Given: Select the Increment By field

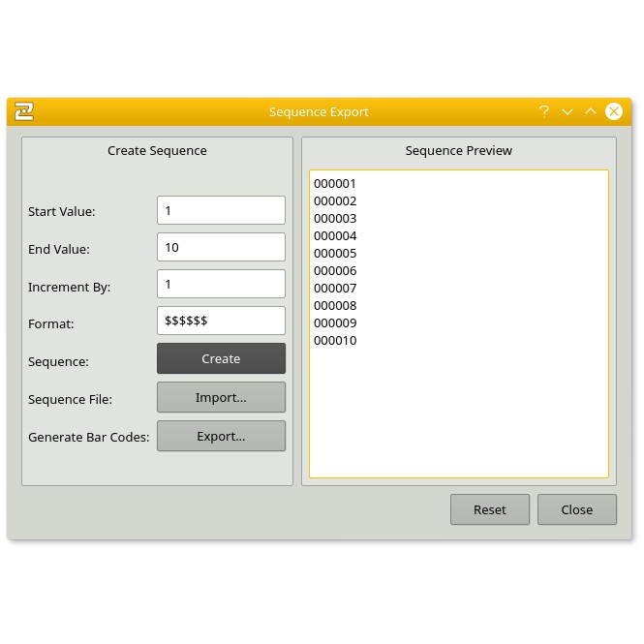Looking at the screenshot, I should pos(221,284).
